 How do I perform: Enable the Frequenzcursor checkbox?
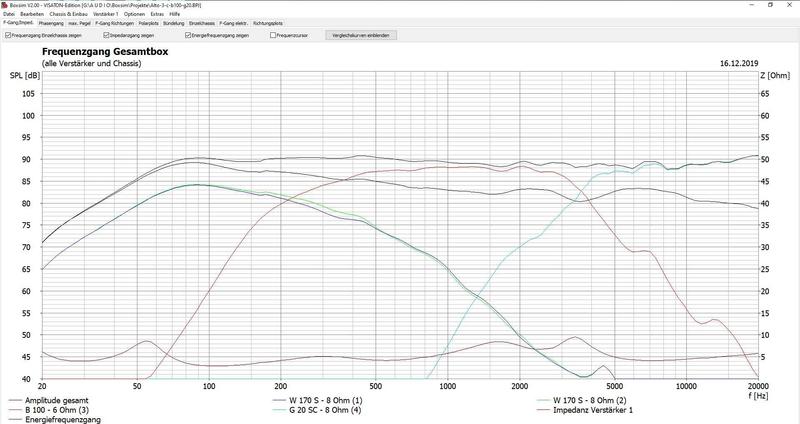coord(273,36)
